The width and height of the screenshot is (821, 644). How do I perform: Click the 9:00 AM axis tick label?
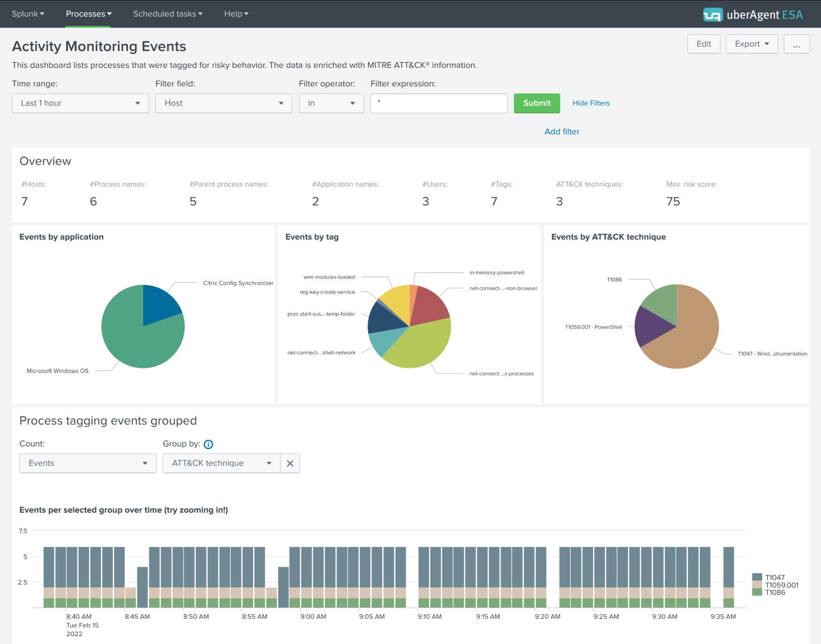coord(313,617)
